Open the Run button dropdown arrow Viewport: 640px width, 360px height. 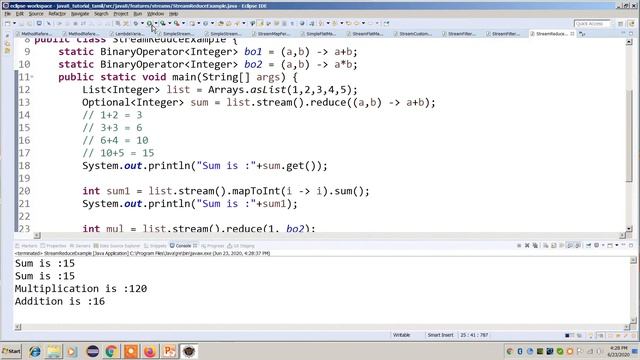pos(156,23)
